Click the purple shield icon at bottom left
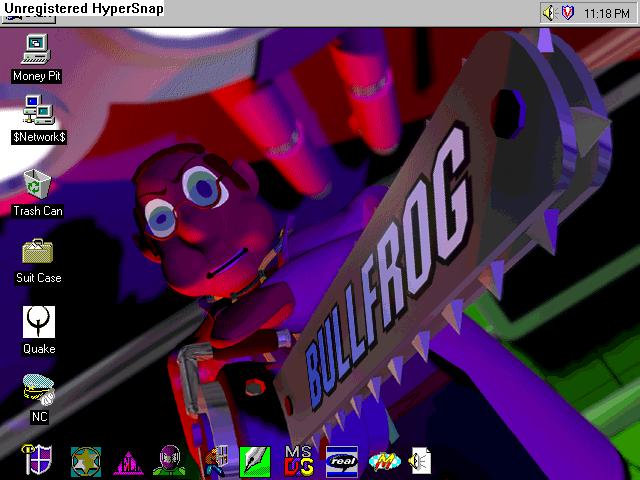 coord(38,460)
